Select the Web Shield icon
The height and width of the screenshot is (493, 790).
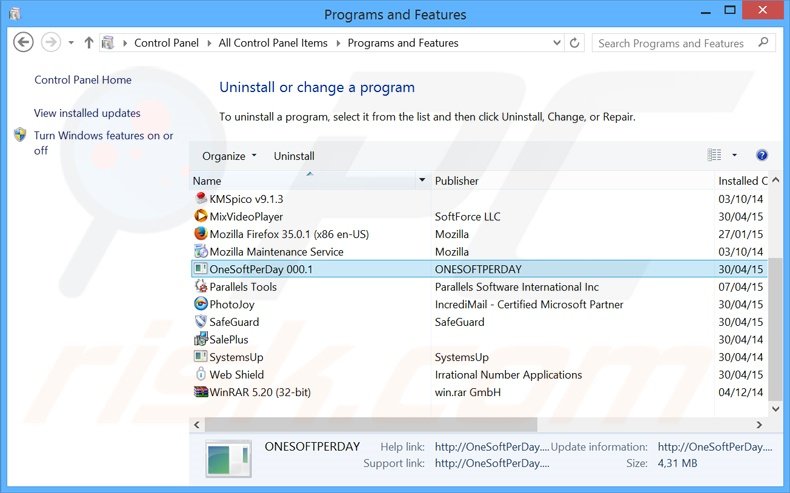click(x=201, y=374)
